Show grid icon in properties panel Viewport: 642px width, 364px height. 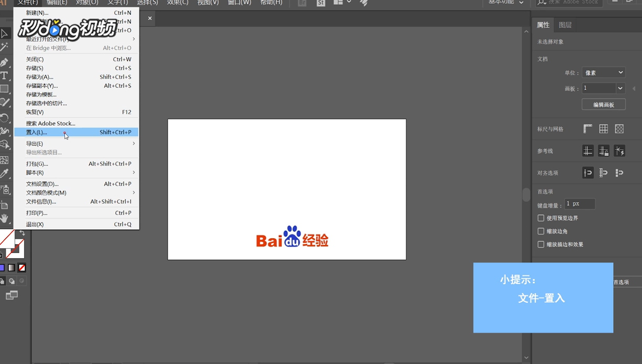pyautogui.click(x=604, y=129)
